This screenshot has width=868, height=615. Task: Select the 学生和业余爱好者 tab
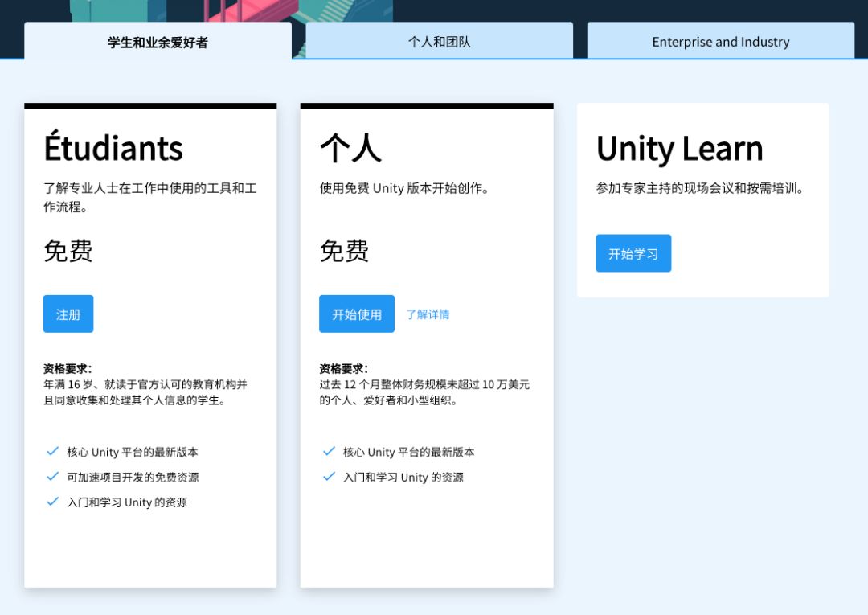158,41
